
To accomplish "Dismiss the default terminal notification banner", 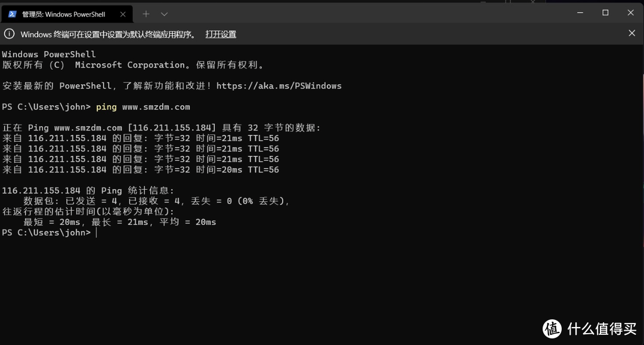I will (631, 33).
